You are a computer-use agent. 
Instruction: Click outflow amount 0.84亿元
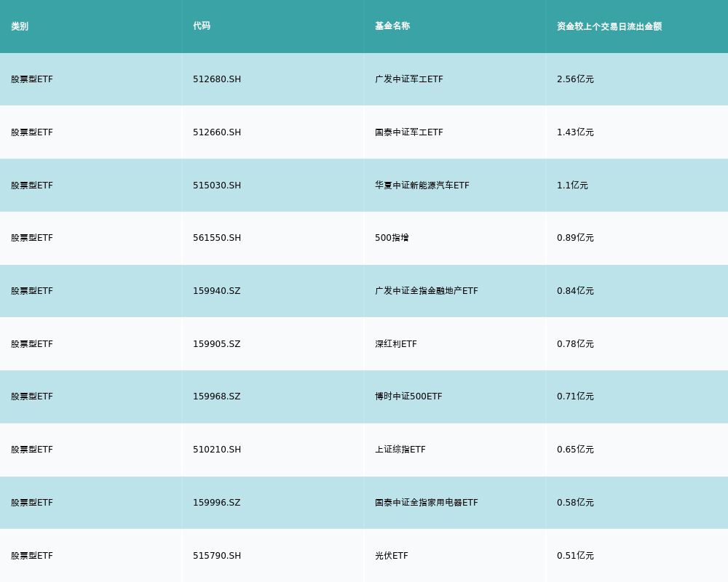575,291
